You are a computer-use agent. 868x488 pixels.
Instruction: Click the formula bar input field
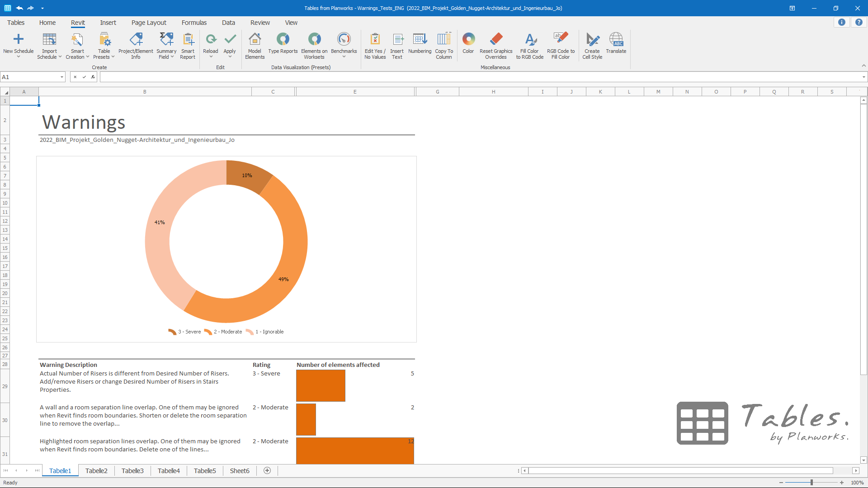coord(479,77)
